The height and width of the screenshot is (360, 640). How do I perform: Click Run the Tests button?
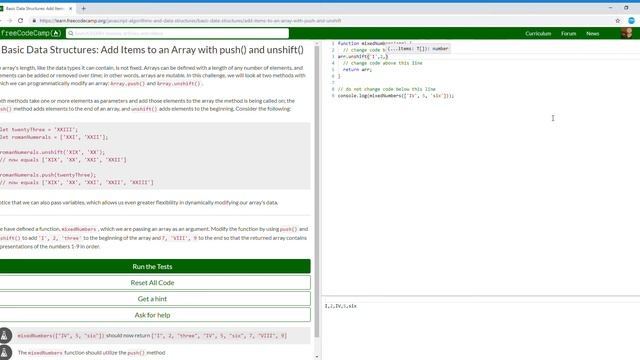pyautogui.click(x=152, y=267)
